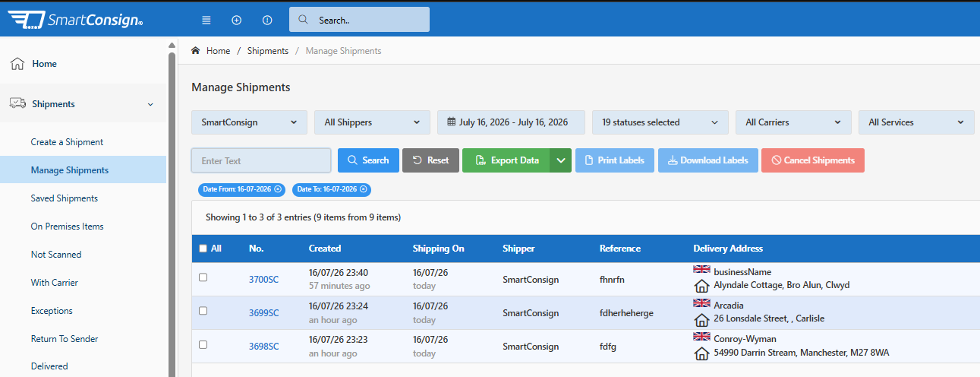Click the house icon beside Alyndale Cottage address
This screenshot has width=980, height=377.
pos(702,286)
